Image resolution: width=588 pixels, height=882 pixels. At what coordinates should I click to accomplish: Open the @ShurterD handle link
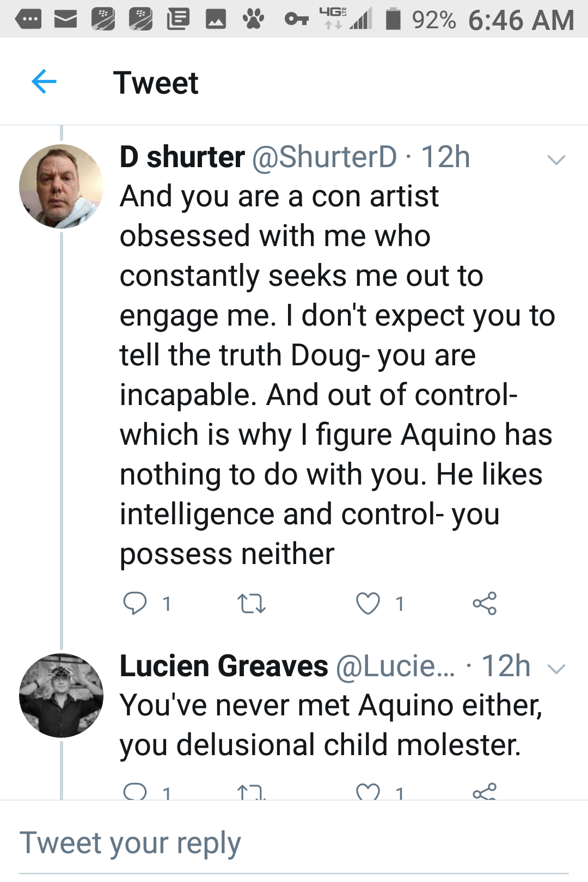coord(324,157)
